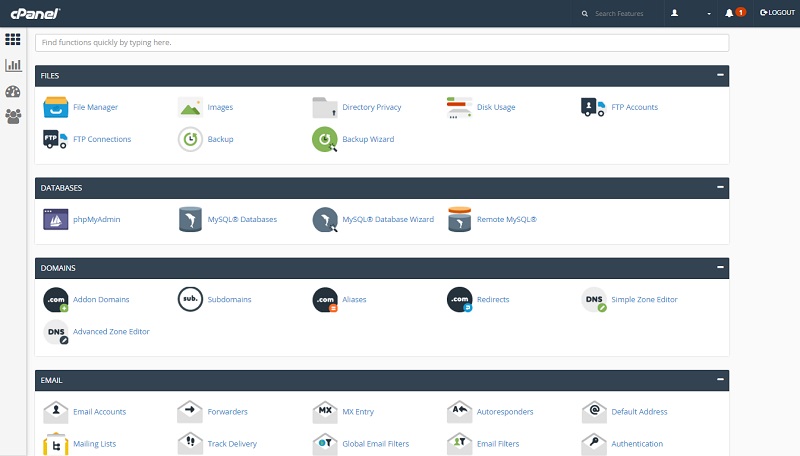Open the File Manager link
Image resolution: width=800 pixels, height=456 pixels.
95,107
